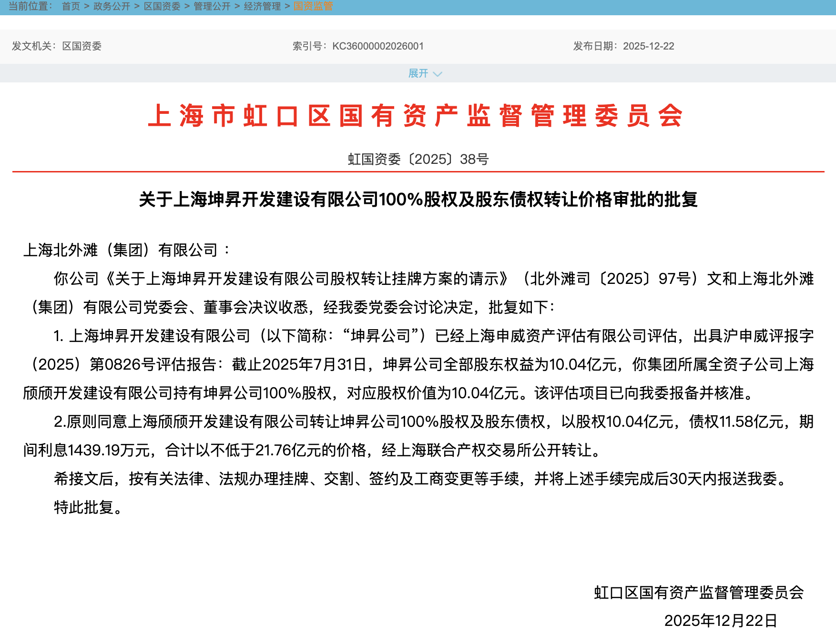Click the chevron next to 展开

[438, 74]
